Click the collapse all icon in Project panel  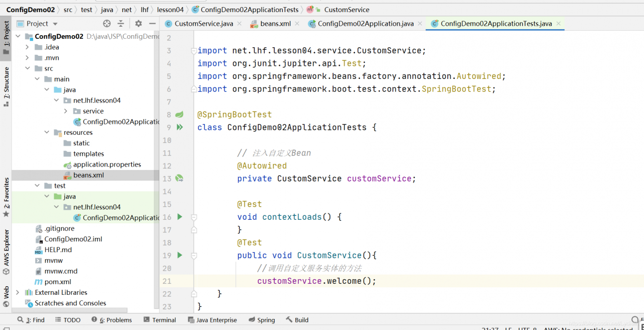click(121, 24)
